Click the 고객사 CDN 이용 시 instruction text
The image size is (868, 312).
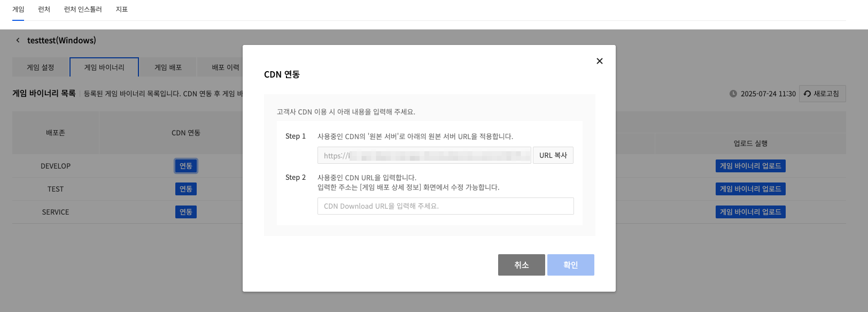pos(346,112)
